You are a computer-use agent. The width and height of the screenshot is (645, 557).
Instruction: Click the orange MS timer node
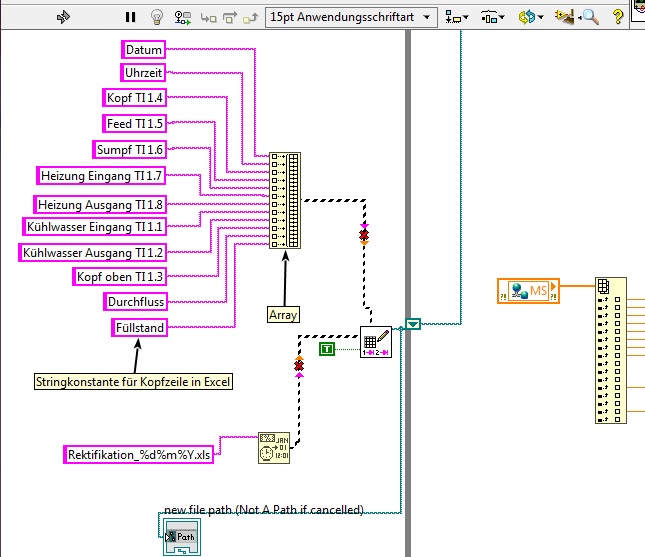[x=528, y=290]
